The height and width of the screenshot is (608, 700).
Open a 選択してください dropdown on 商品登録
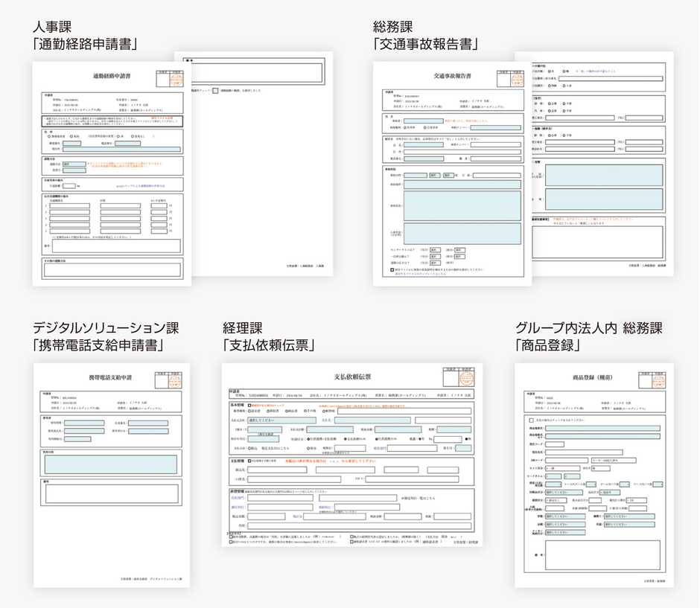click(x=565, y=516)
